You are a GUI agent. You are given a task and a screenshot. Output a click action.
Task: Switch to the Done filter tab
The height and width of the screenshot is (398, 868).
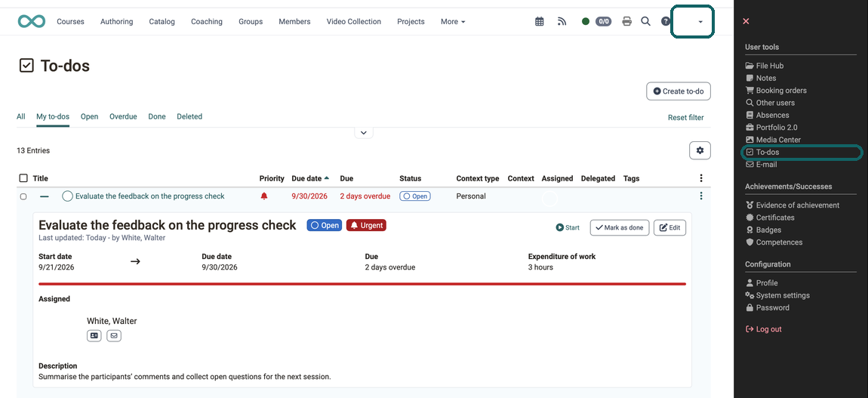pos(157,116)
